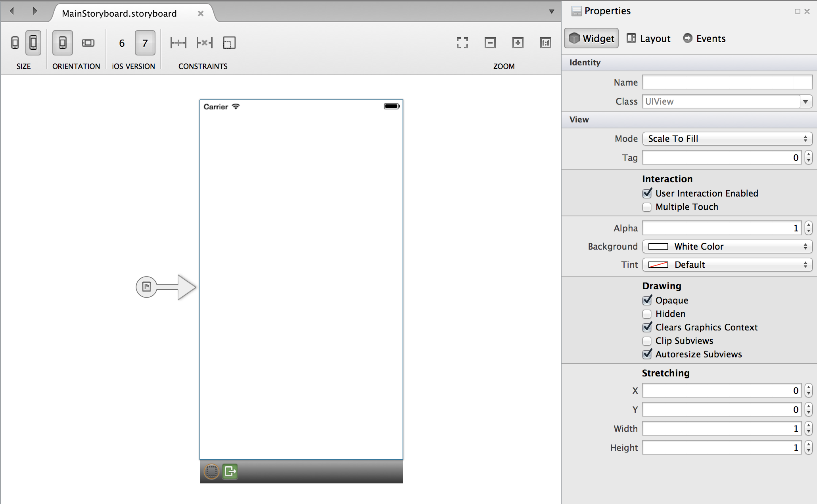The image size is (817, 504).
Task: Expand the Class UIView dropdown arrow
Action: (x=805, y=101)
